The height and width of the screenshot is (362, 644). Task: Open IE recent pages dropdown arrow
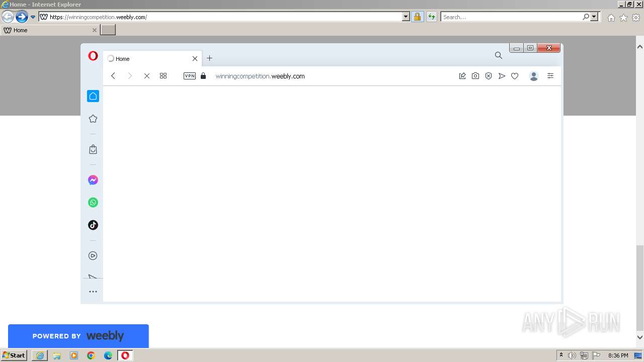[33, 17]
